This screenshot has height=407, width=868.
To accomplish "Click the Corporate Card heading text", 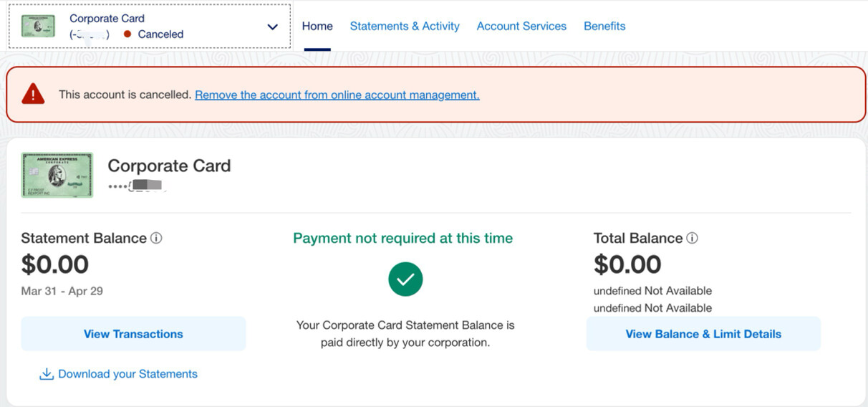I will tap(169, 166).
